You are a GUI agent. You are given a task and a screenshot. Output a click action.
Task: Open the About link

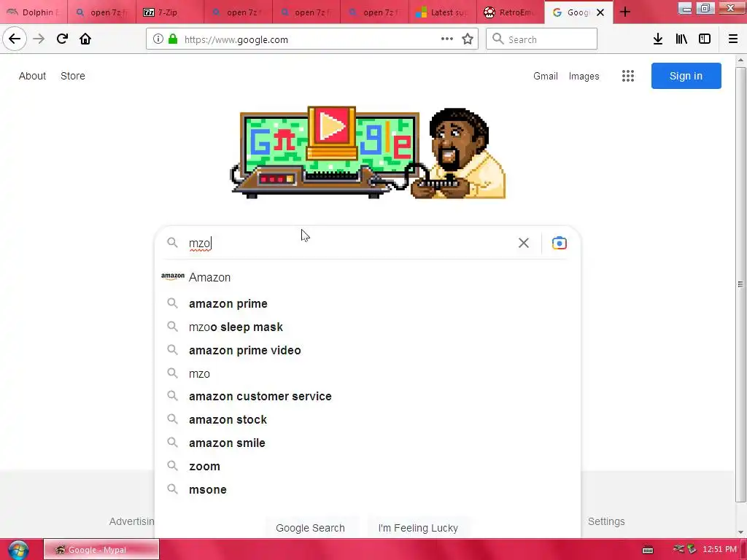coord(32,76)
